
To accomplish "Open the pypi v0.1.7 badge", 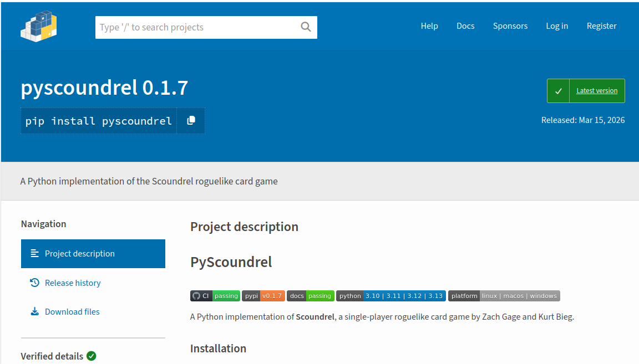I will click(x=263, y=296).
